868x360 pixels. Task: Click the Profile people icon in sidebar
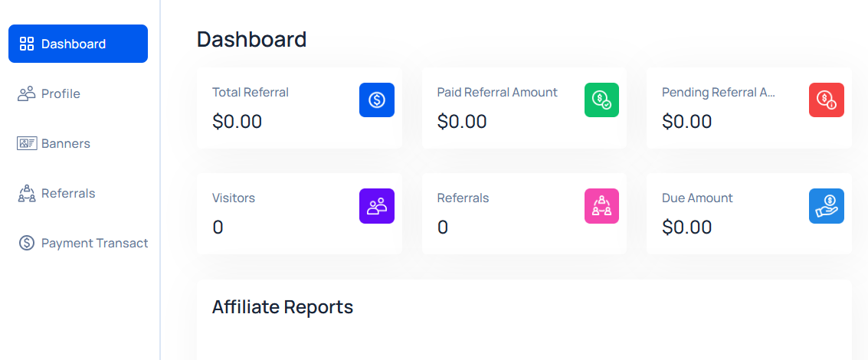tap(27, 93)
